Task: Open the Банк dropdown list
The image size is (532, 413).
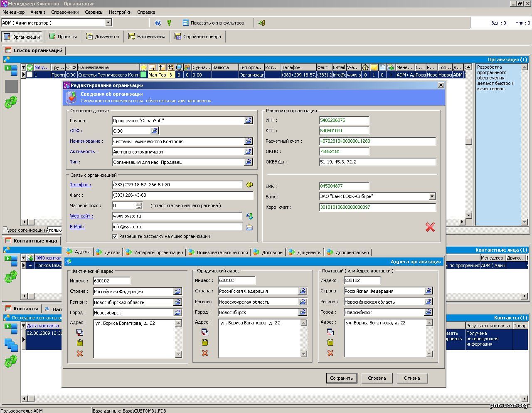Action: point(432,196)
